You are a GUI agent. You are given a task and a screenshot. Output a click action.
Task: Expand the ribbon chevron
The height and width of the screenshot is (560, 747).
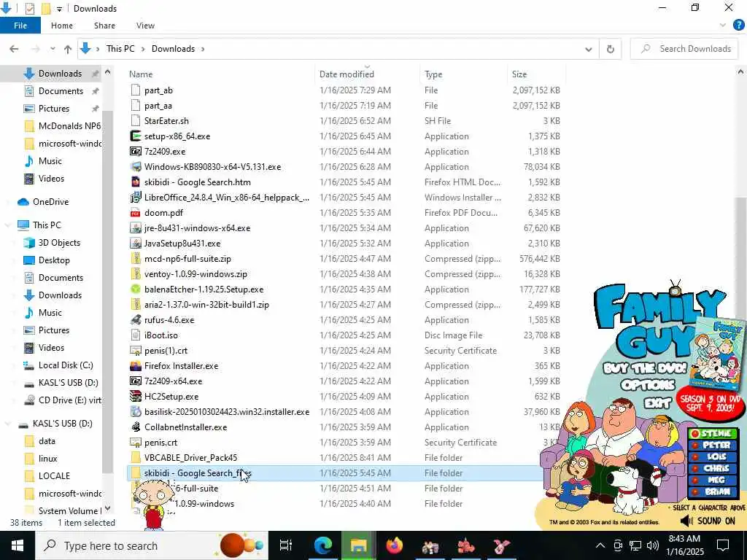723,26
